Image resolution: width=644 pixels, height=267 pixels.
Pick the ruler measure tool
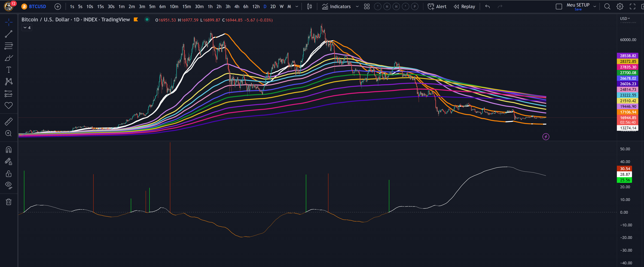8,122
